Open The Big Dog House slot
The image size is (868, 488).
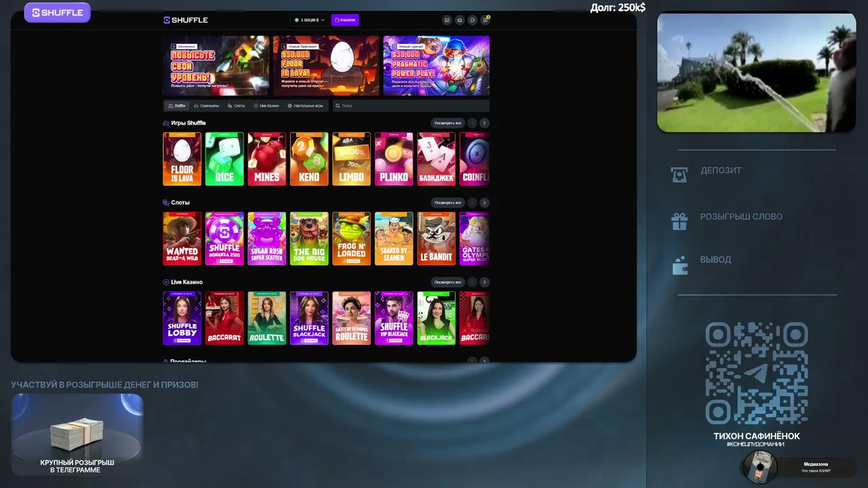(309, 239)
